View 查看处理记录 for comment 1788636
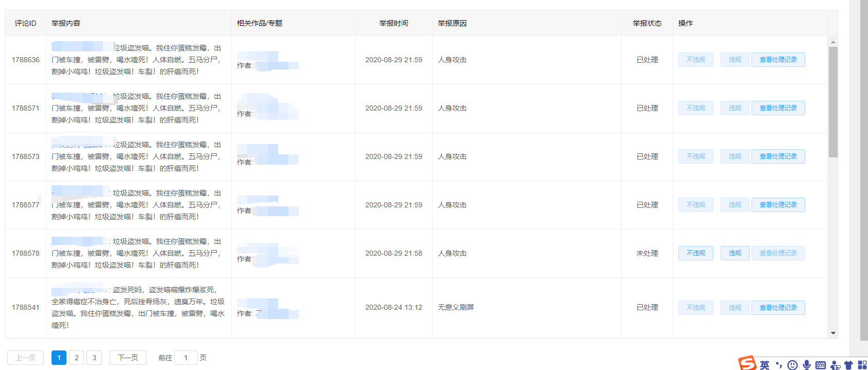This screenshot has height=370, width=868. (x=778, y=60)
